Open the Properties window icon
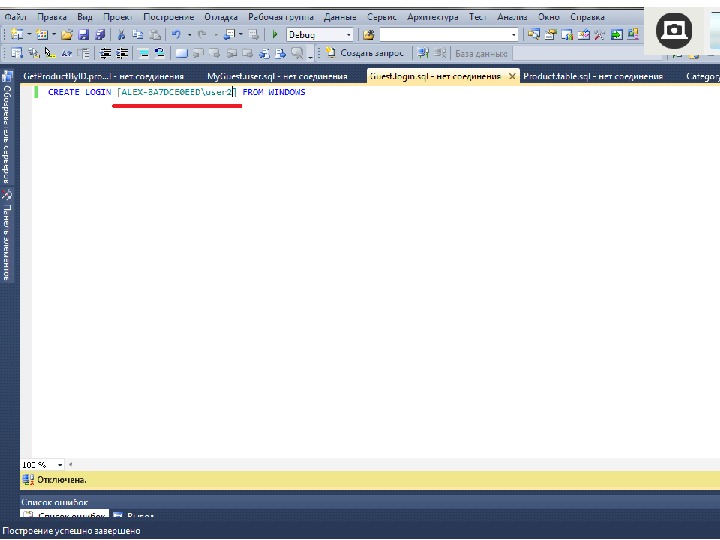The height and width of the screenshot is (540, 720). (551, 34)
